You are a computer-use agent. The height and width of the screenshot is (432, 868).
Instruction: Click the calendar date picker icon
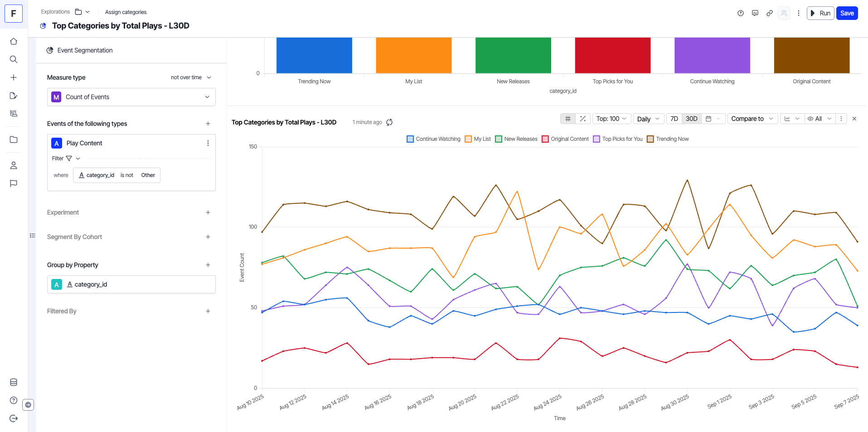point(708,119)
